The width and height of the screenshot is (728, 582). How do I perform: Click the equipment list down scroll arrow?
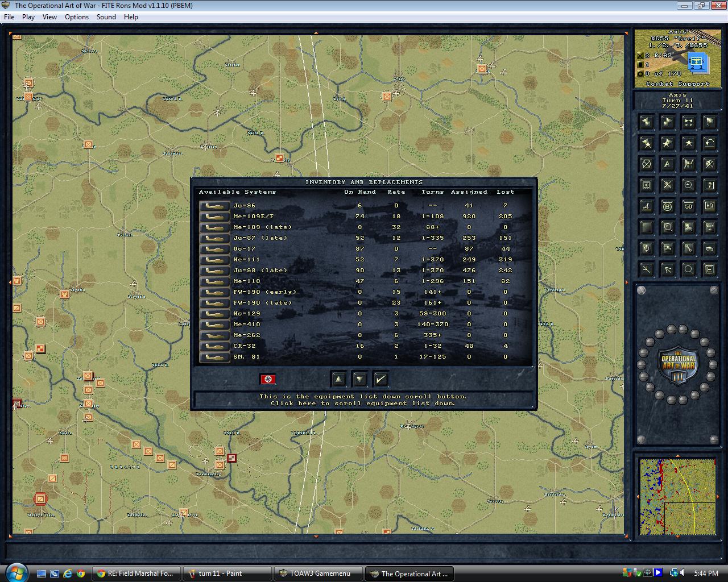359,379
